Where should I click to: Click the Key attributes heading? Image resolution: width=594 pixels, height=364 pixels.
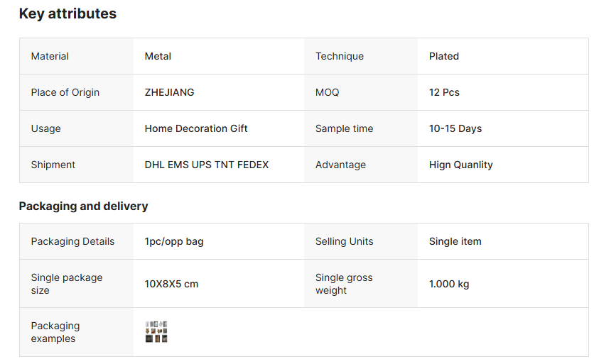(67, 13)
